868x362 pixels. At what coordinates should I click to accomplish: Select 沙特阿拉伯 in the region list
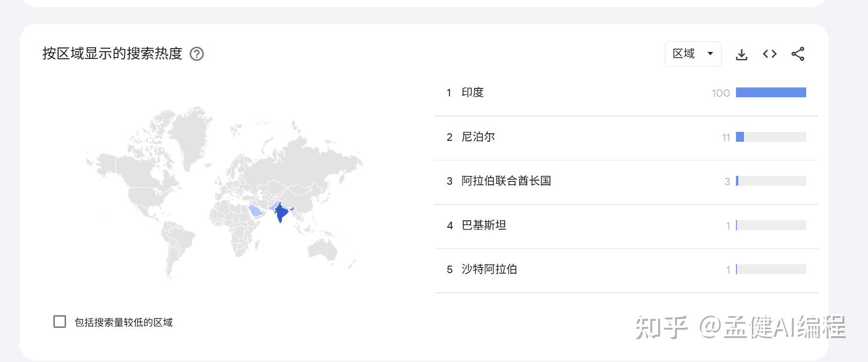click(489, 269)
